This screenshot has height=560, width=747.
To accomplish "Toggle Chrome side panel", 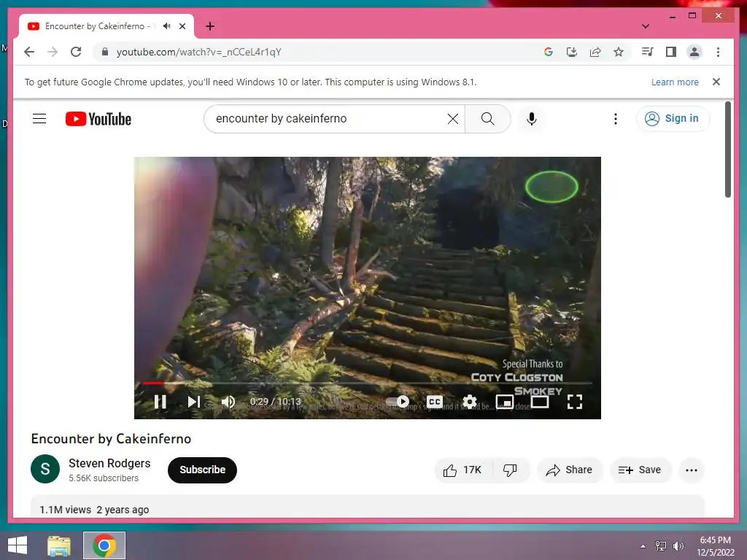I will 671,52.
